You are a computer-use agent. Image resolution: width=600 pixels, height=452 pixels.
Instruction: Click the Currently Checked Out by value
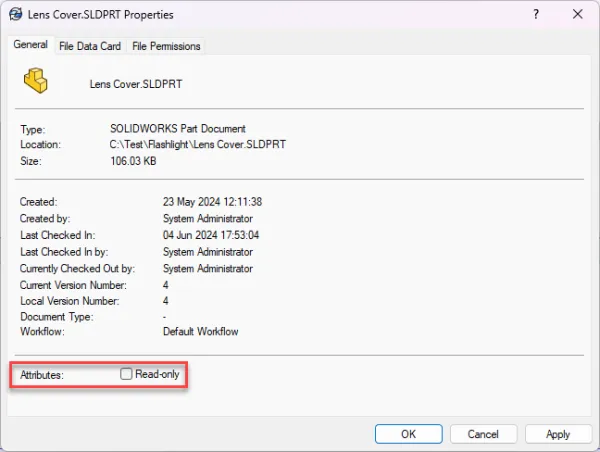pos(208,269)
